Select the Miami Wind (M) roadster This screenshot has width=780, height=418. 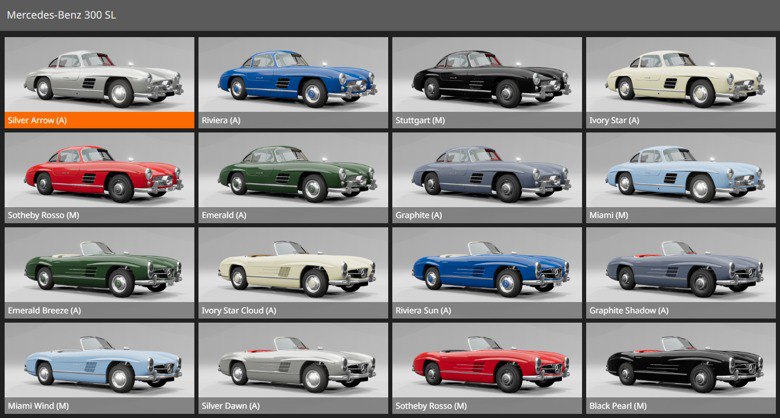click(100, 360)
